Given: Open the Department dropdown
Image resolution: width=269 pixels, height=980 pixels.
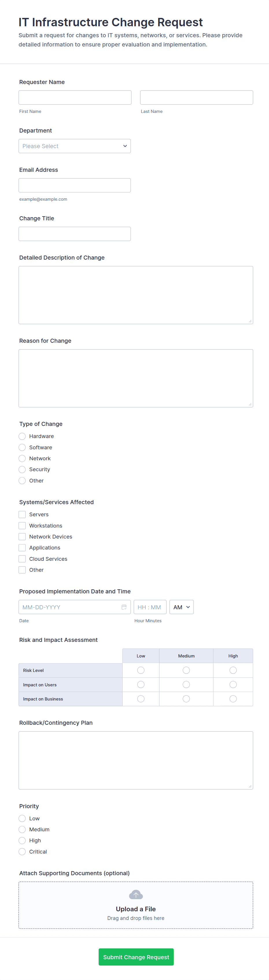Looking at the screenshot, I should (x=75, y=146).
